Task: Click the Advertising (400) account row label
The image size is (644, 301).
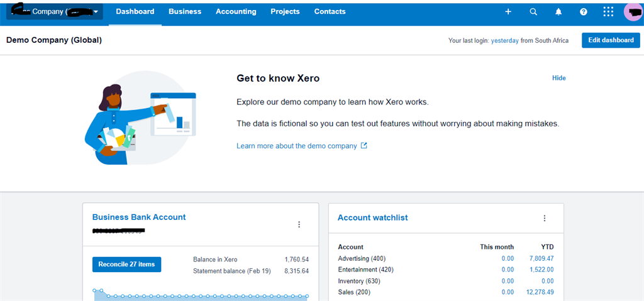Action: tap(362, 259)
